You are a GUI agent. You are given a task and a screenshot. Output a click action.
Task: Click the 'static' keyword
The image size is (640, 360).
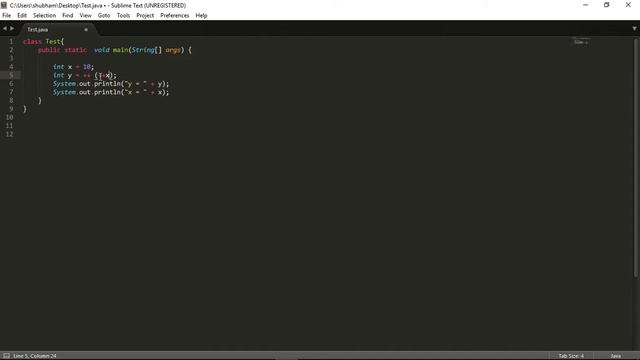75,50
